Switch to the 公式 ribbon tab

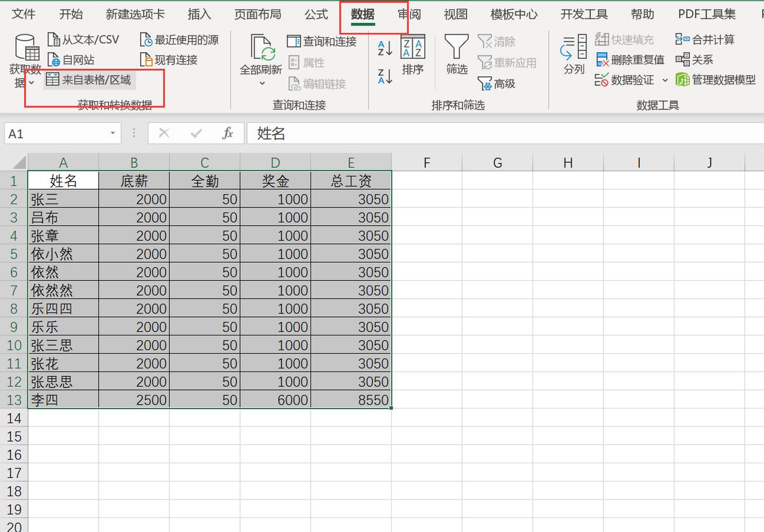tap(316, 14)
